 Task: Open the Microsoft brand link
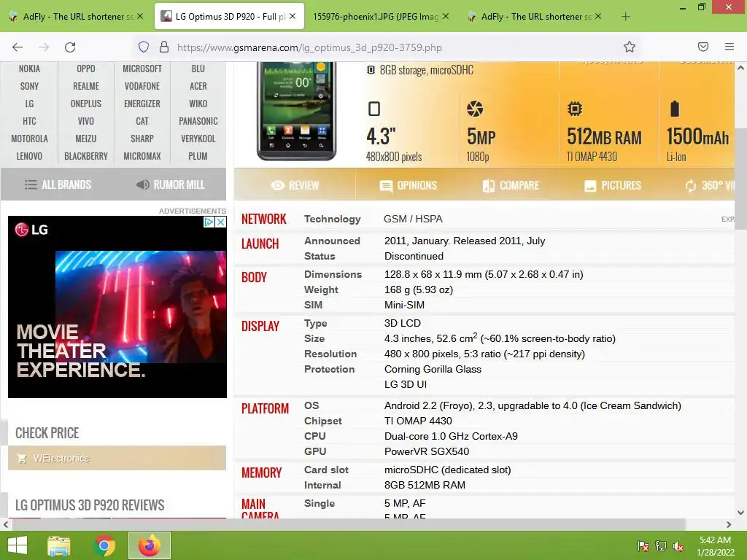coord(142,69)
